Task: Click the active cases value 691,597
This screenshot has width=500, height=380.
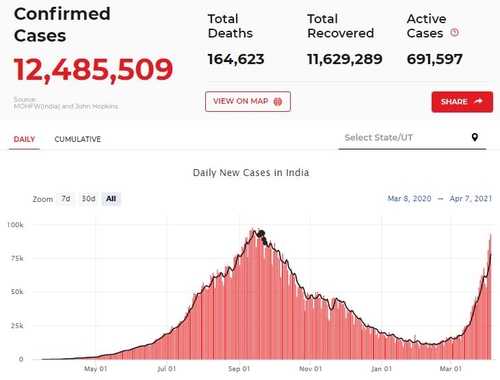Action: 435,59
